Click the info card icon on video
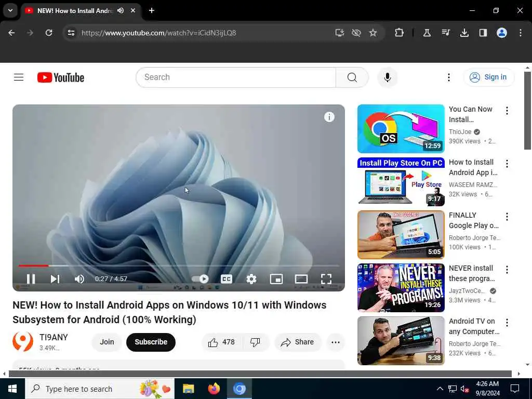 point(329,117)
